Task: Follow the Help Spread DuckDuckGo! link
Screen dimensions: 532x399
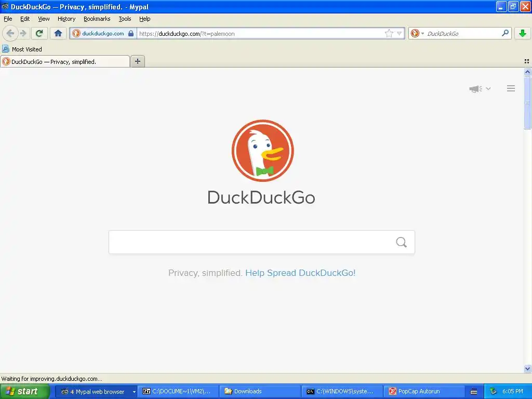Action: tap(300, 273)
